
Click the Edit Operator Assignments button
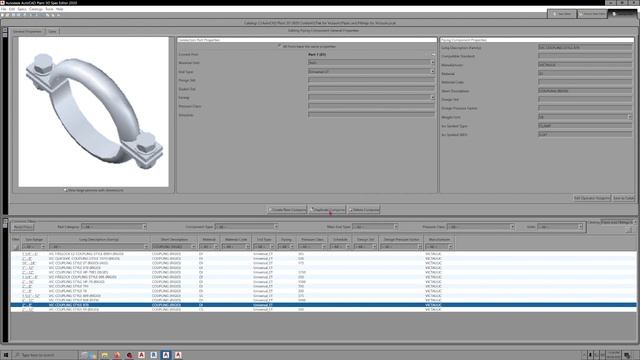point(591,198)
